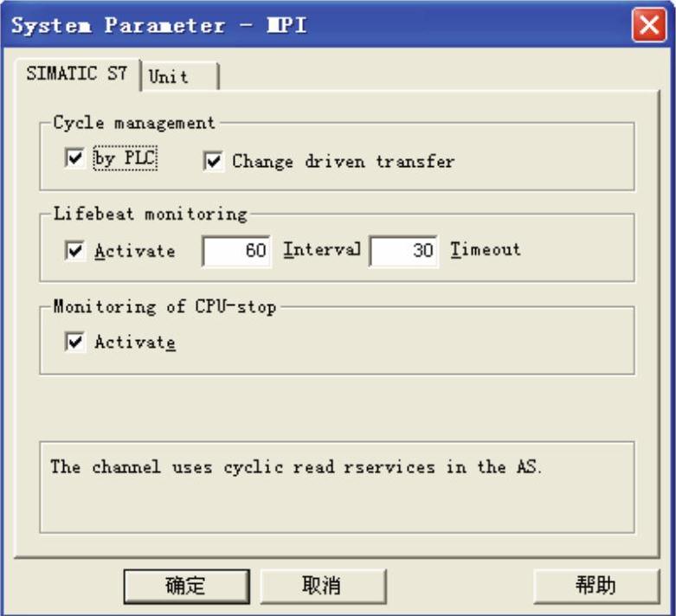Viewport: 676px width, 616px height.
Task: Confirm with the 确定 button
Action: (185, 586)
